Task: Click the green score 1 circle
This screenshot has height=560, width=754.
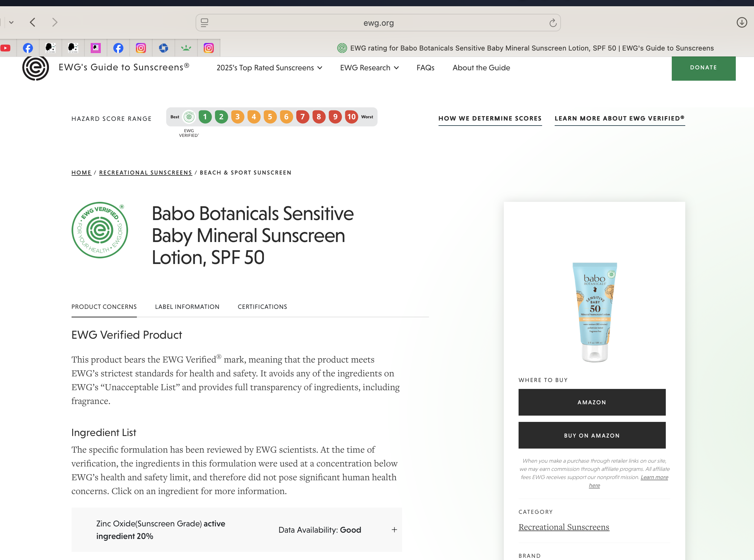Action: (x=205, y=117)
